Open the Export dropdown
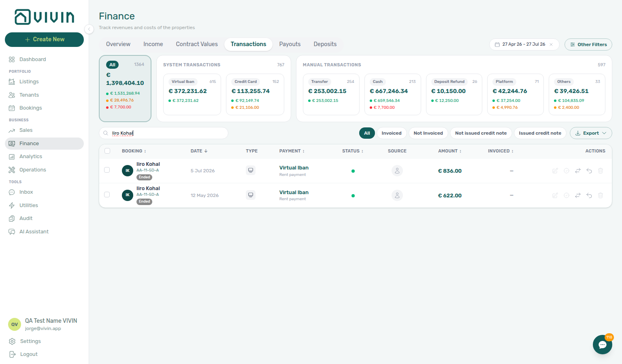The image size is (622, 364). coord(591,133)
